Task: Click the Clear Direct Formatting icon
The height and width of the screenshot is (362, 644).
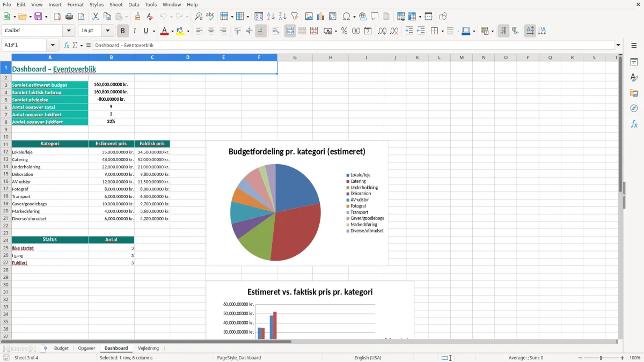Action: [150, 17]
